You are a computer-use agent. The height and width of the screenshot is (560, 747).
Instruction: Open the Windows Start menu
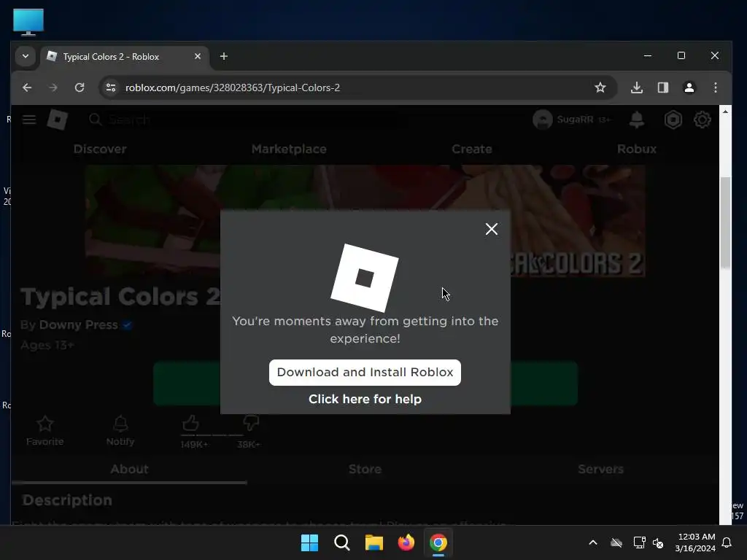tap(309, 542)
